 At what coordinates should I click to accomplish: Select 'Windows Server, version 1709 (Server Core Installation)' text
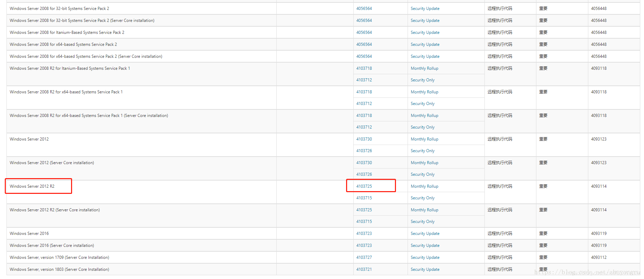coord(59,257)
